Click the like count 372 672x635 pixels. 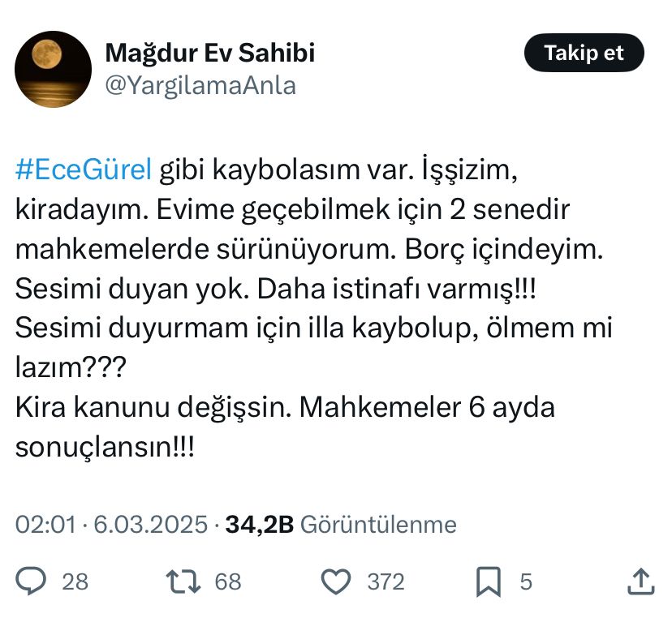(x=386, y=581)
